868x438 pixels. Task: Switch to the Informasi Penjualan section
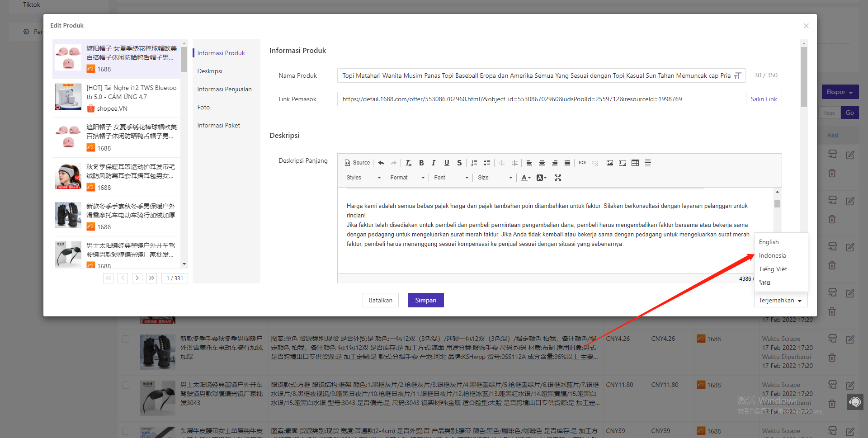click(x=224, y=89)
